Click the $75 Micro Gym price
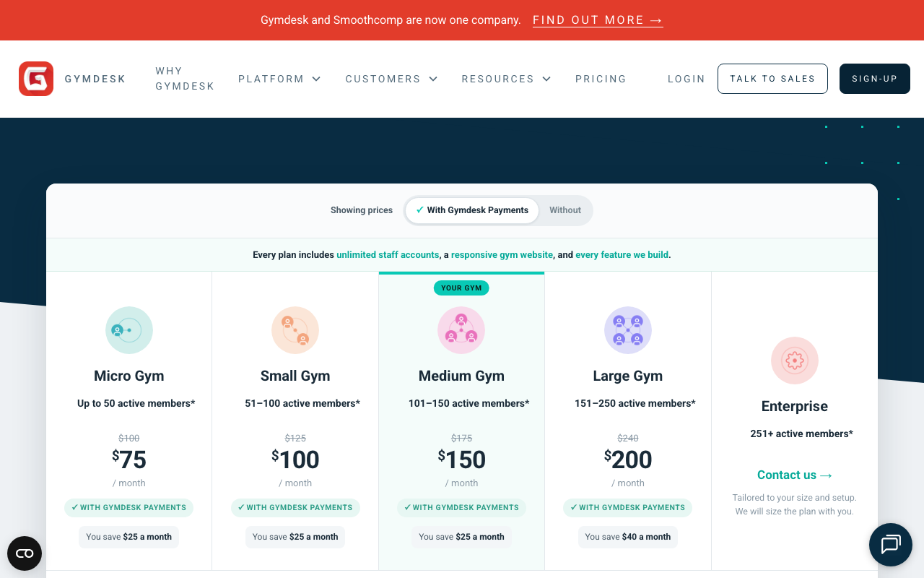 point(129,460)
